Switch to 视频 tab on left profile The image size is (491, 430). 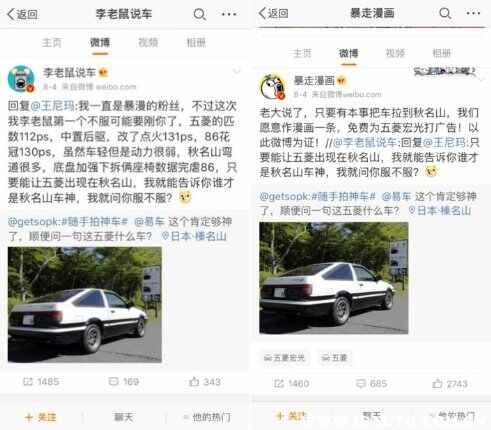click(148, 43)
